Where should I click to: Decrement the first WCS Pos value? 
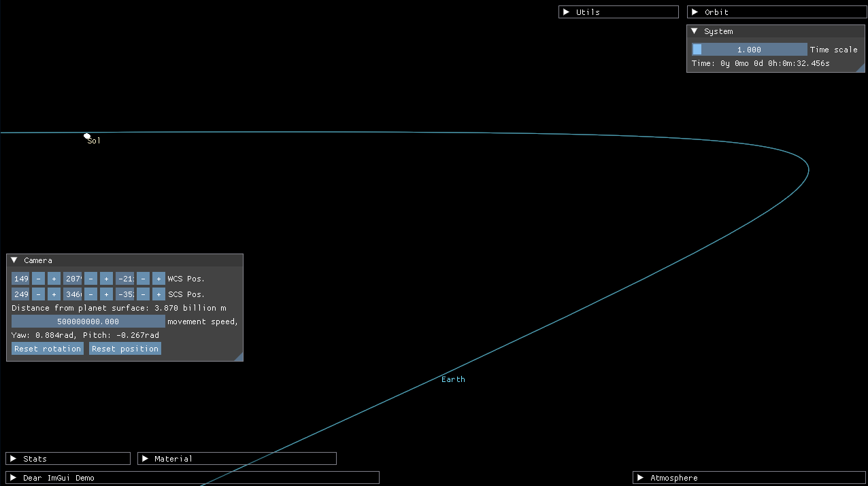(38, 279)
